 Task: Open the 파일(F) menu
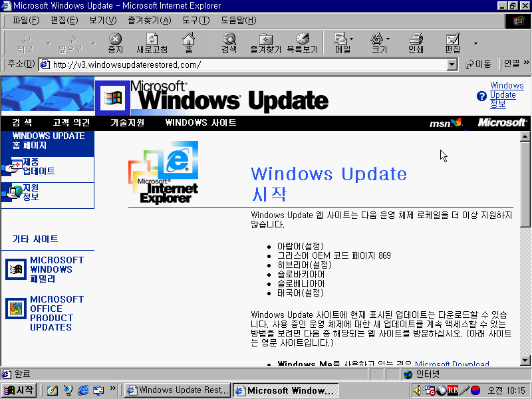26,21
